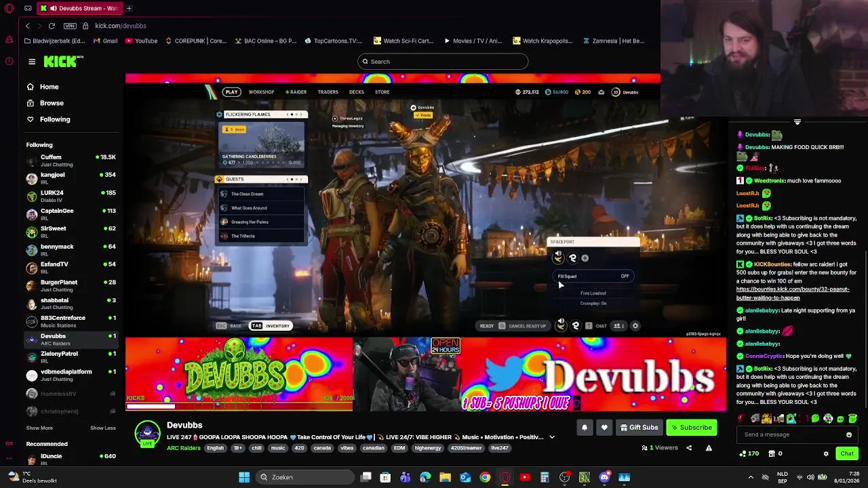Open a new browser tab
868x488 pixels.
click(129, 8)
